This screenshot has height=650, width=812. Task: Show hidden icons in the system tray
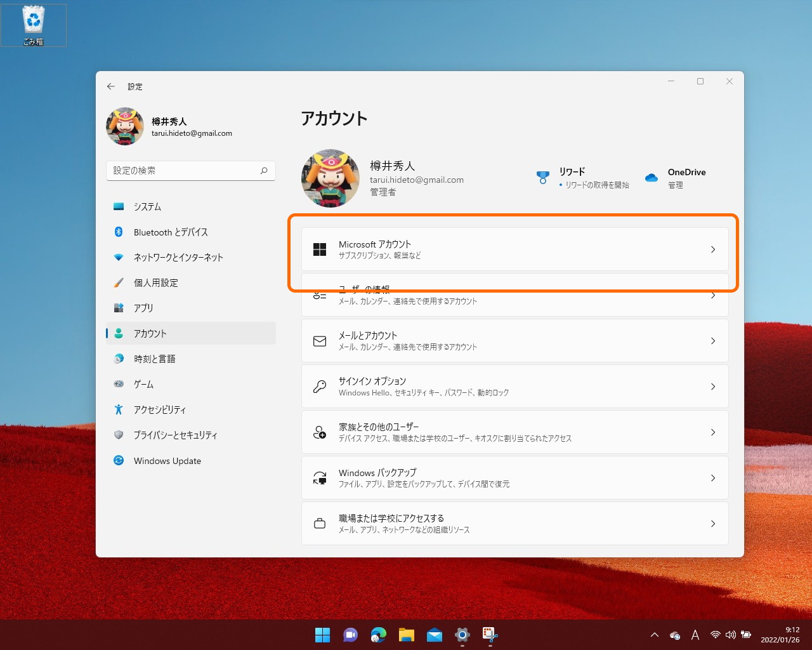[654, 635]
